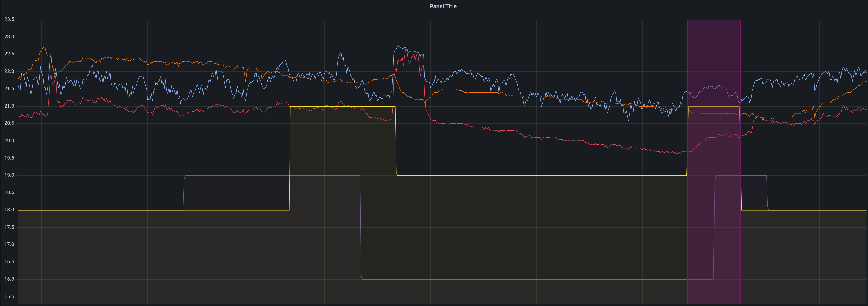Click the 20.5 y-axis tick label
The width and height of the screenshot is (868, 306).
(9, 123)
